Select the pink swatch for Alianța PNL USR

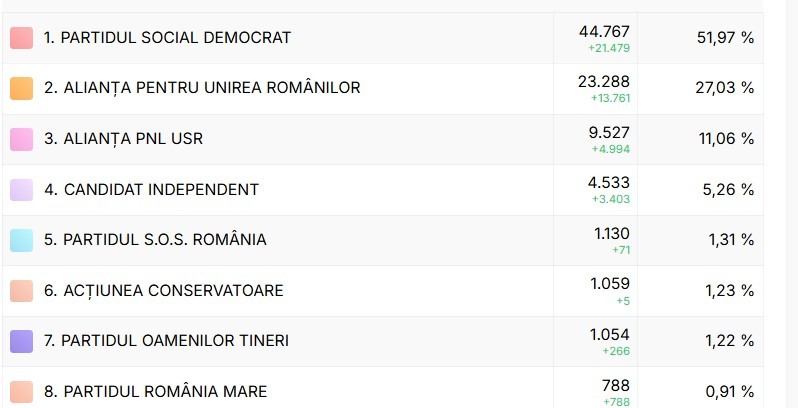21,139
